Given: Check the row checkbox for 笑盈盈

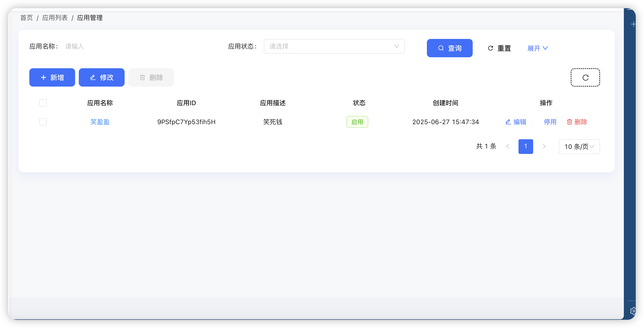Looking at the screenshot, I should click(43, 122).
